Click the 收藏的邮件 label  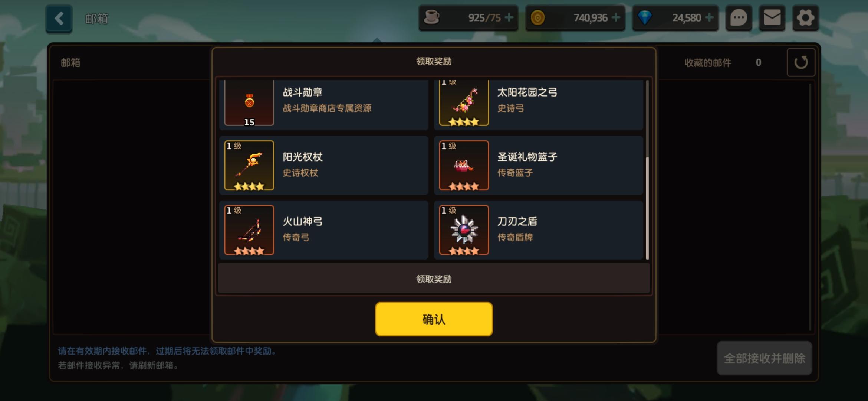click(708, 63)
